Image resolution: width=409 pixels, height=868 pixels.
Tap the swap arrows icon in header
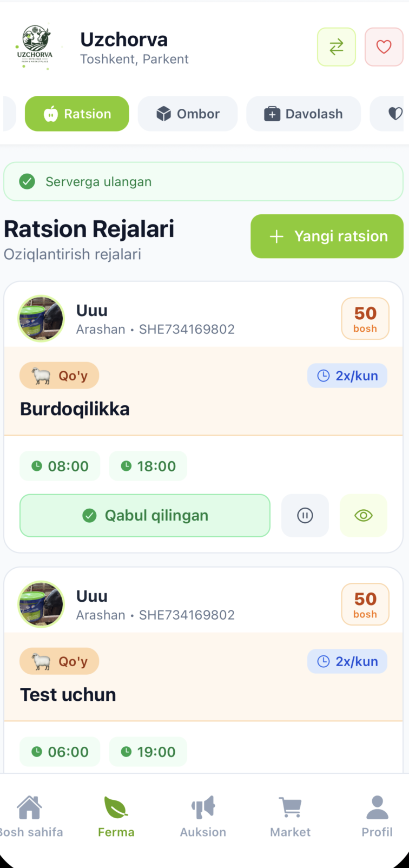click(336, 47)
